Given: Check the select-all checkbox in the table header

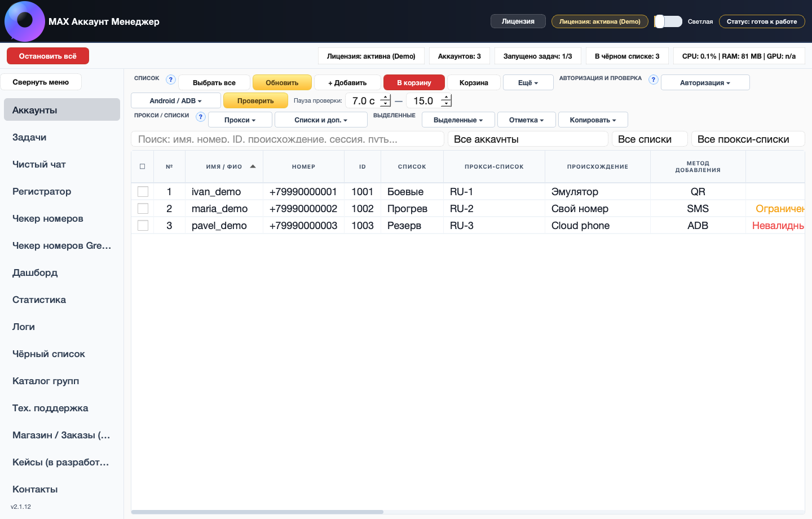Looking at the screenshot, I should click(x=143, y=166).
